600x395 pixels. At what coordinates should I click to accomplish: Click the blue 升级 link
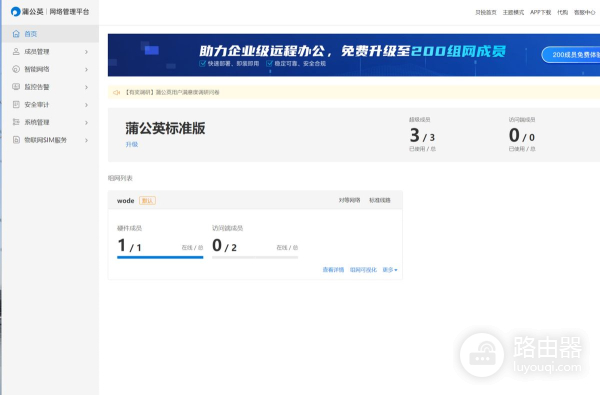point(132,144)
